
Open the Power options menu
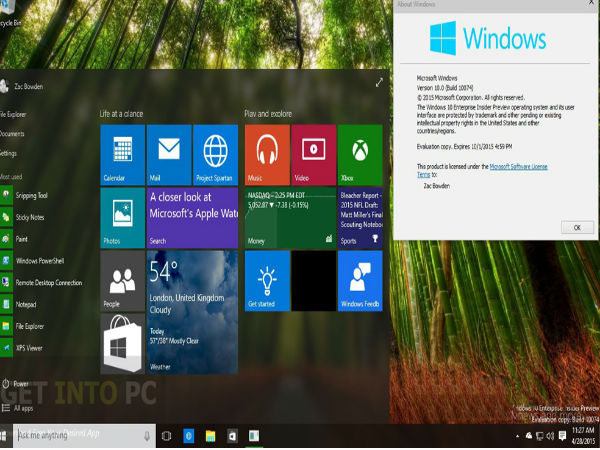click(20, 384)
